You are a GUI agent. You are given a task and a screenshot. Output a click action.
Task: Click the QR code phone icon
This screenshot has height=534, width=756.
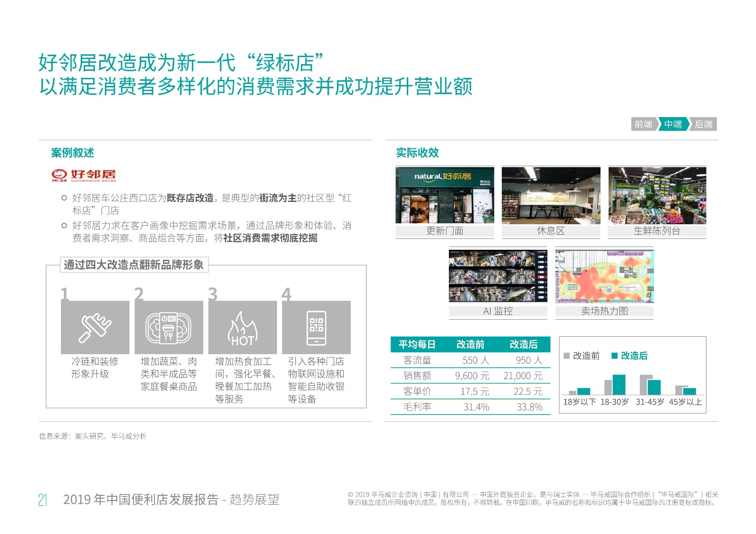point(316,328)
